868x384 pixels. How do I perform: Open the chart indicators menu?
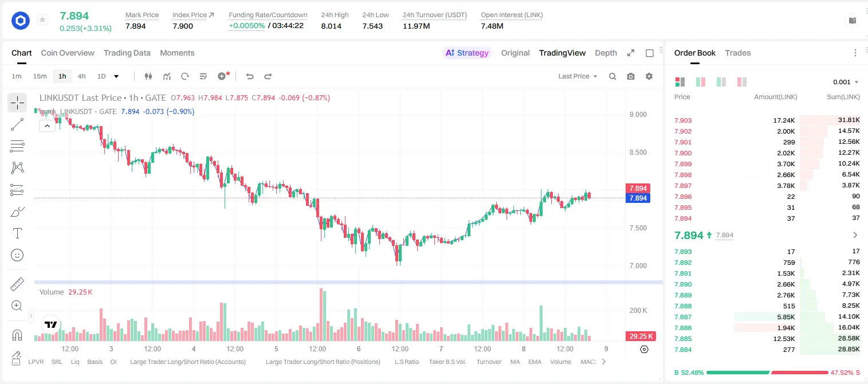click(x=167, y=76)
